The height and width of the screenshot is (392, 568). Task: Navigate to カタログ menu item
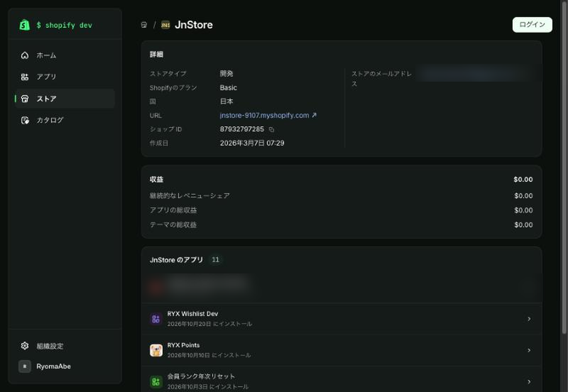click(x=65, y=120)
